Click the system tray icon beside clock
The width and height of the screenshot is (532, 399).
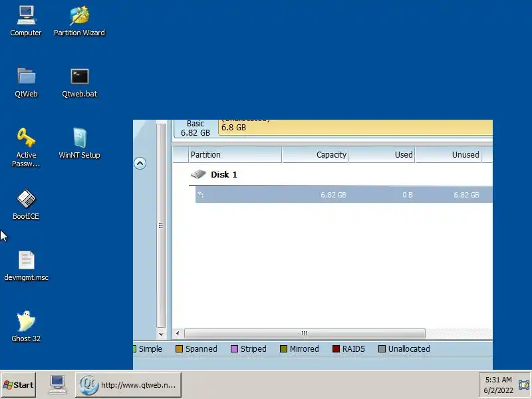[523, 385]
